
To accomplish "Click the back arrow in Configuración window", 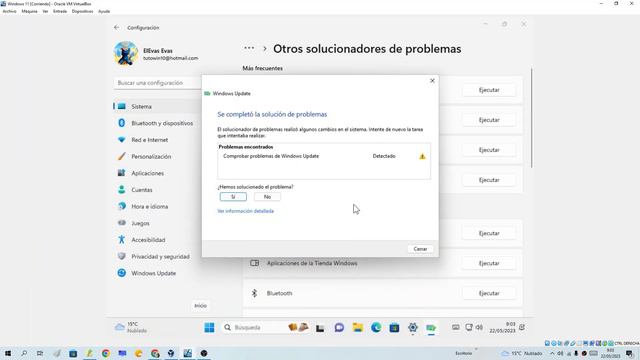I will (x=117, y=27).
